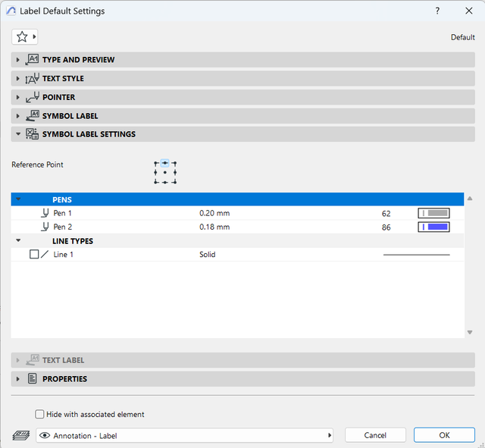The height and width of the screenshot is (448, 485).
Task: Select top-left reference point
Action: click(x=156, y=164)
